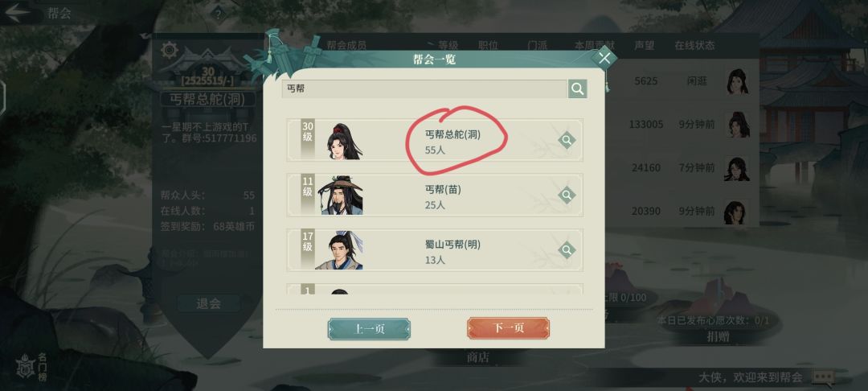The width and height of the screenshot is (868, 391).
Task: Open 丐帮(苗) details with its magnifier icon
Action: 567,195
